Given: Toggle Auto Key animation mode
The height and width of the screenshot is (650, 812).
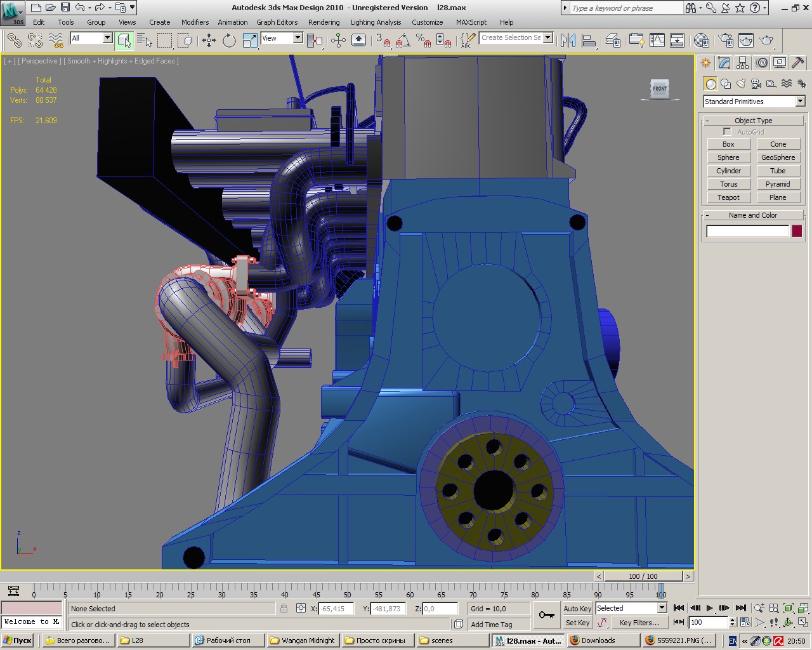Looking at the screenshot, I should click(577, 608).
